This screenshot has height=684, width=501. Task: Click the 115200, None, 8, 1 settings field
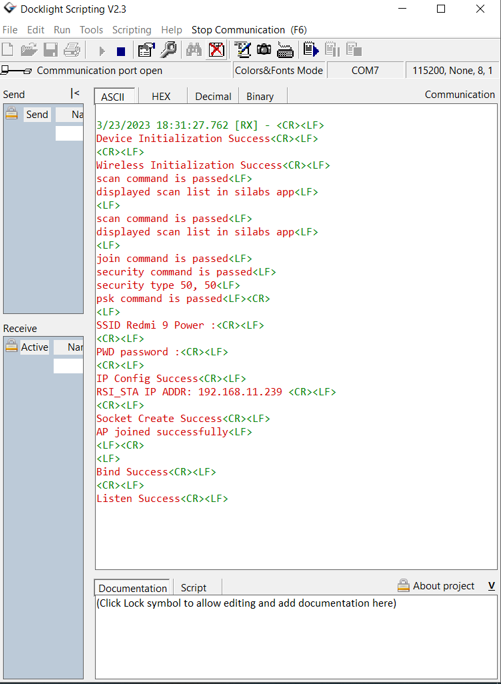point(453,70)
